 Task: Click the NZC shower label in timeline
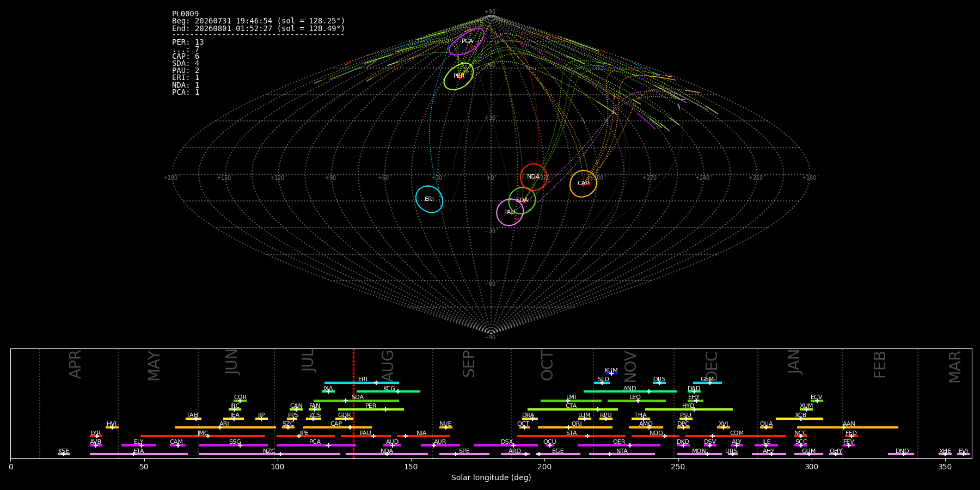click(269, 451)
